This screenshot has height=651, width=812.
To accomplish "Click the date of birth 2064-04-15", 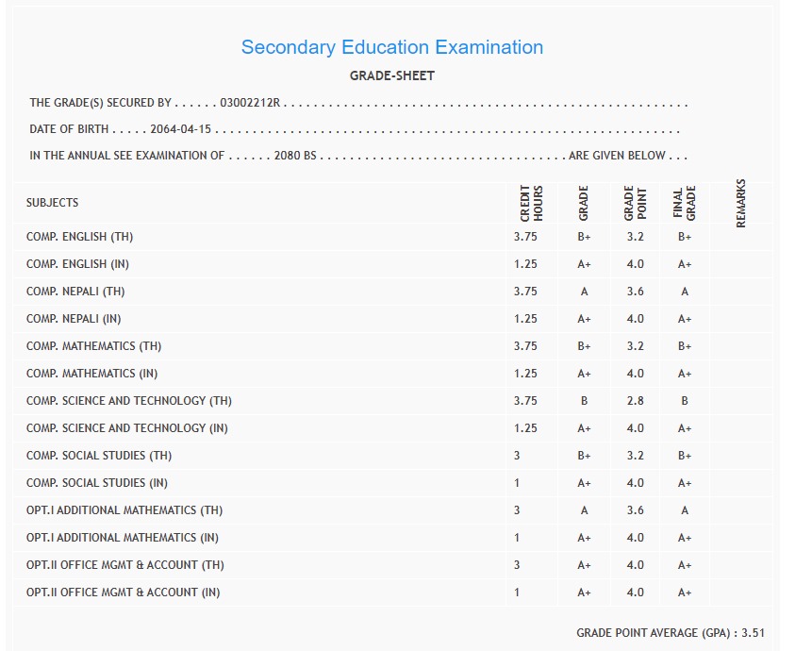I will (181, 129).
